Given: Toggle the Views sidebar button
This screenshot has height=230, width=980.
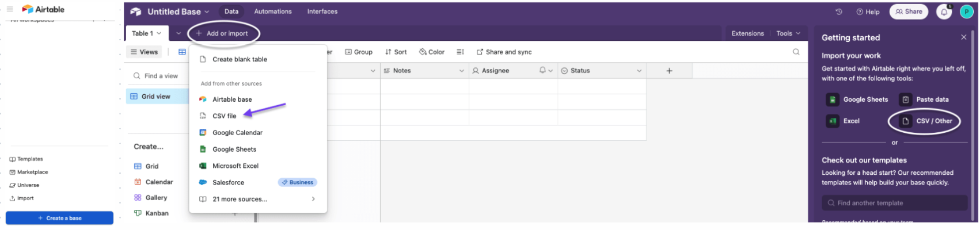Looking at the screenshot, I should [144, 52].
